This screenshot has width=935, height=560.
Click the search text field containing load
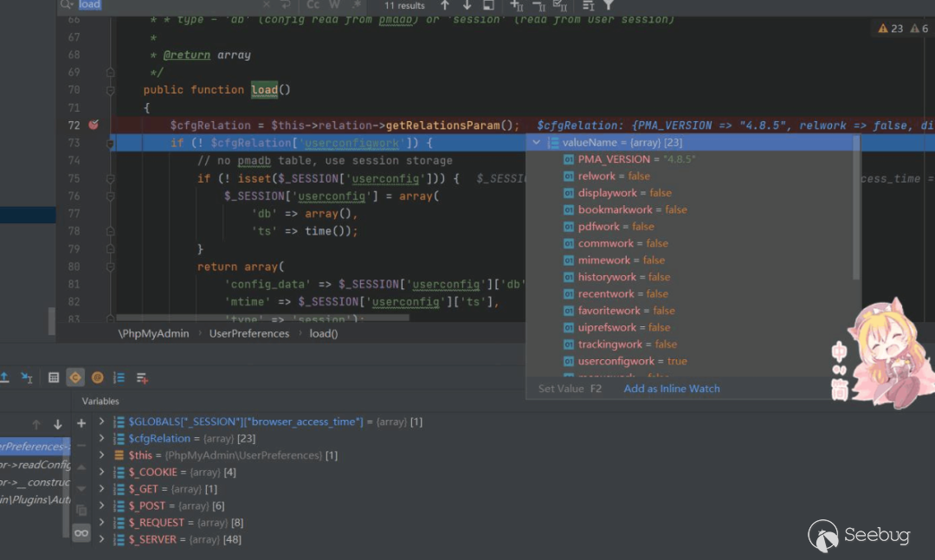[173, 5]
